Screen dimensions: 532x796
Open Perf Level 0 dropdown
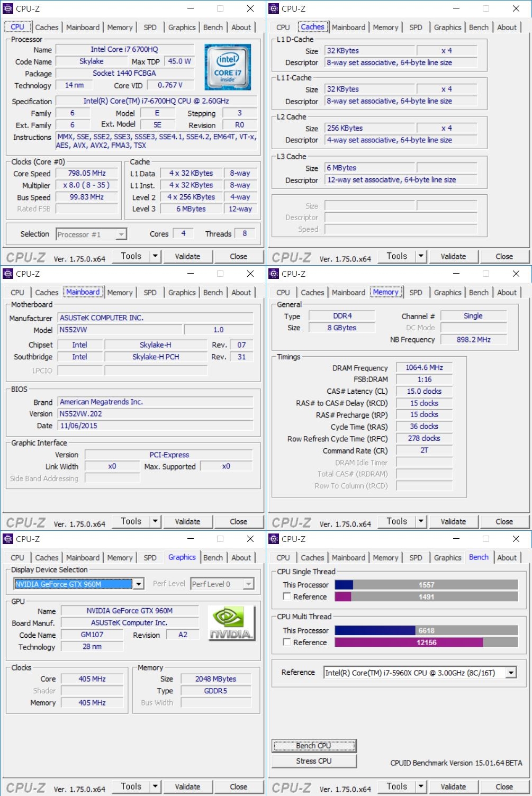tap(249, 584)
